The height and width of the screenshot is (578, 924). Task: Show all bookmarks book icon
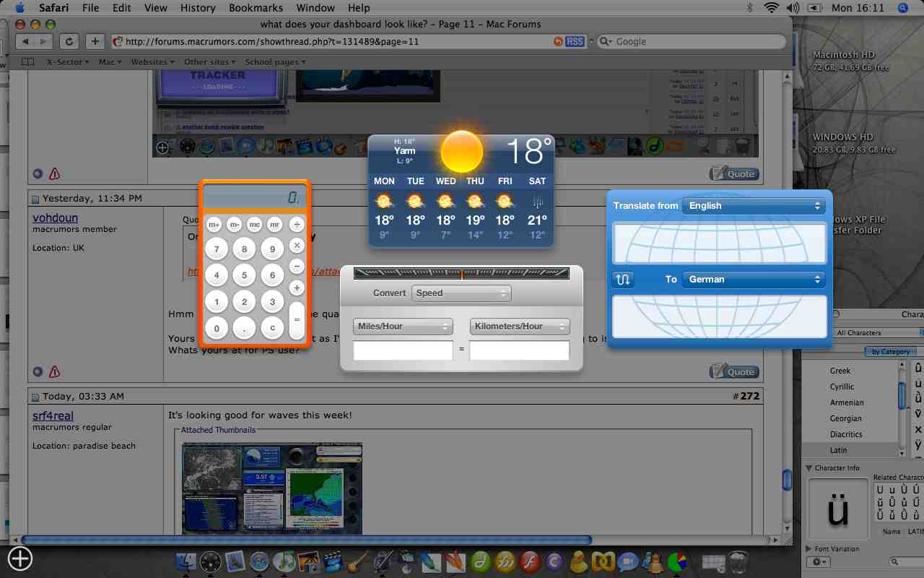click(x=27, y=62)
